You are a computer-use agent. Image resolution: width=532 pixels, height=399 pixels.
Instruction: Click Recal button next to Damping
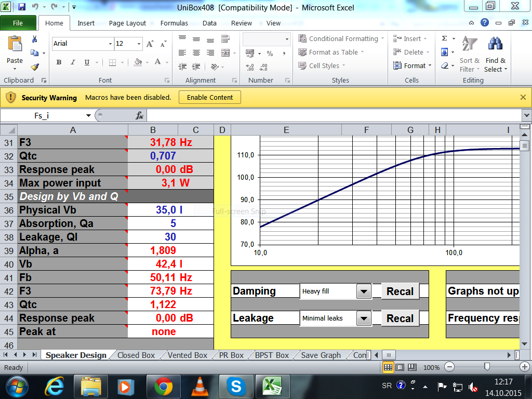(x=400, y=291)
